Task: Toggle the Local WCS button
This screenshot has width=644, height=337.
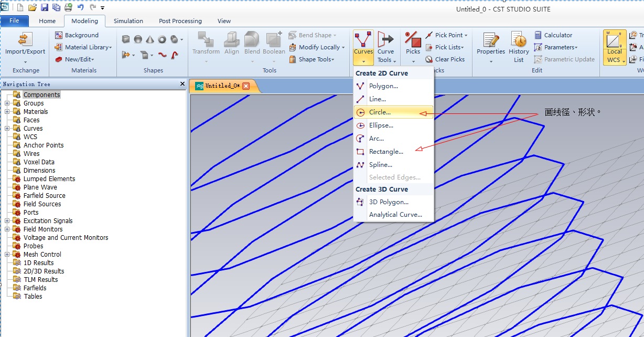Action: (x=615, y=47)
